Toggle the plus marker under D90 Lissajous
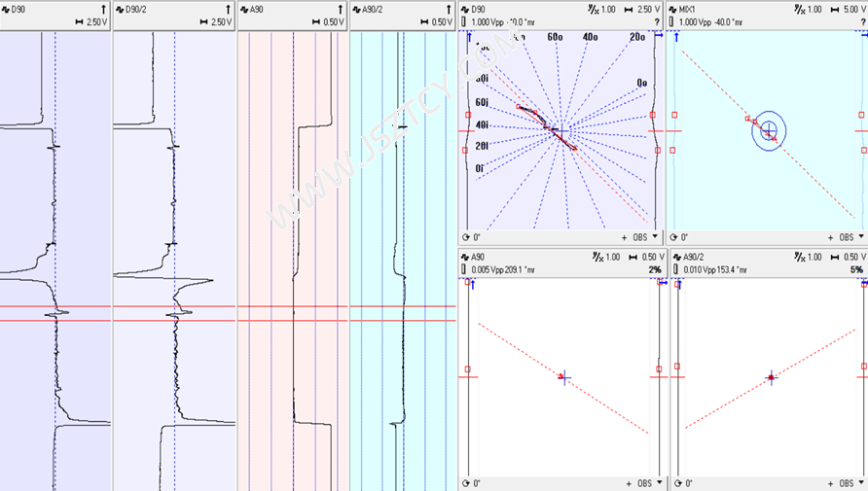868x491 pixels. coord(624,237)
